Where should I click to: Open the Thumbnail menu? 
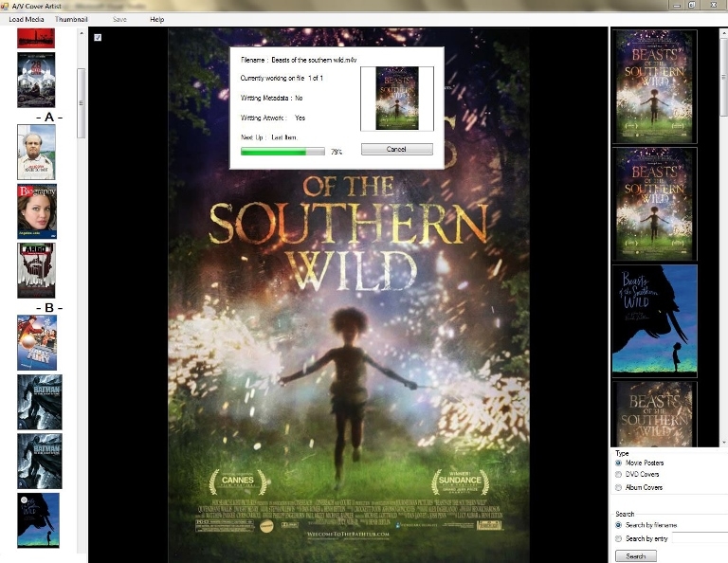point(71,20)
